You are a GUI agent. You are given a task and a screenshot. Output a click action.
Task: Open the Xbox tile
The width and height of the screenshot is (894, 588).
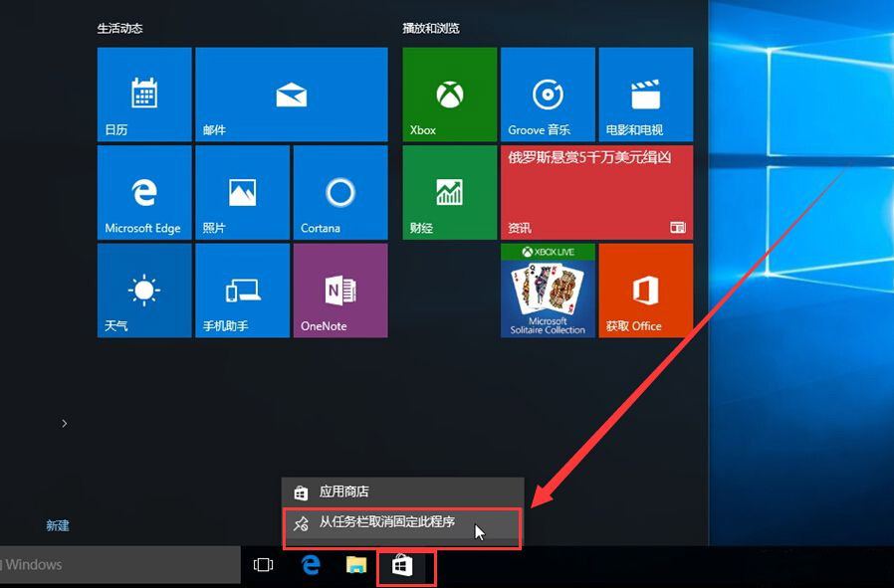(x=450, y=94)
